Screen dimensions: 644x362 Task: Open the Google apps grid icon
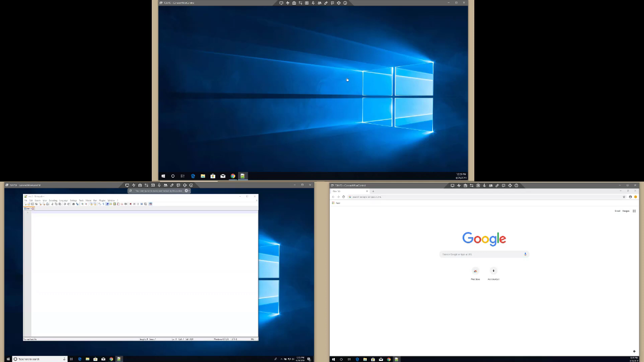pos(634,211)
